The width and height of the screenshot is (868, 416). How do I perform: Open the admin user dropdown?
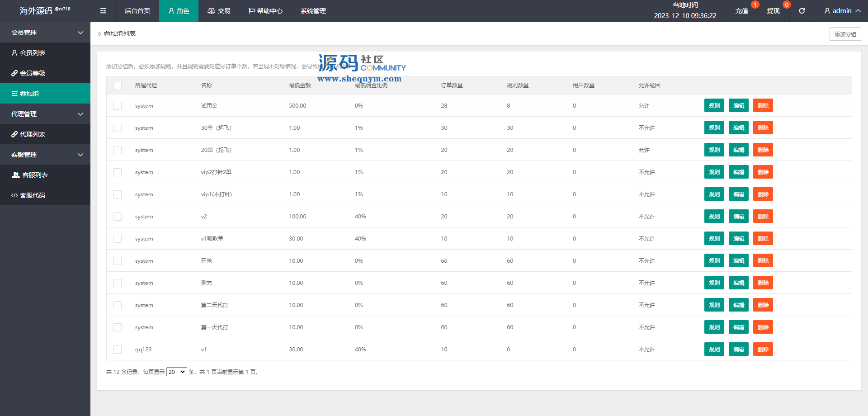coord(842,11)
